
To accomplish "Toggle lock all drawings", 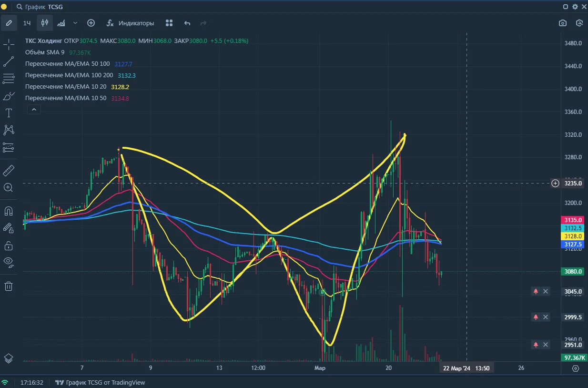I will pos(9,245).
